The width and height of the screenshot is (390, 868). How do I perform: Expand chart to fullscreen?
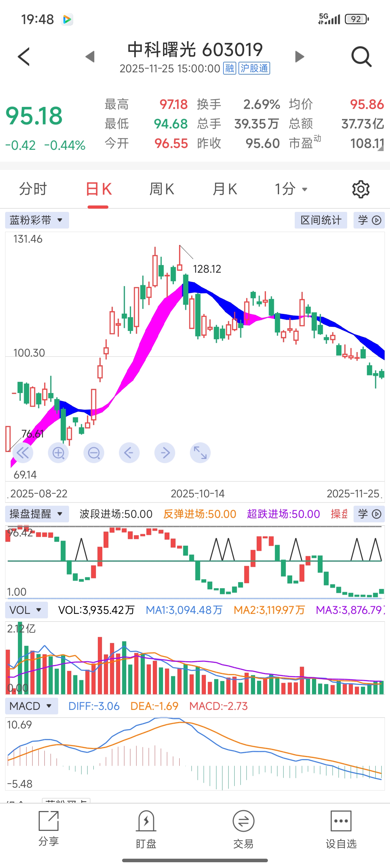200,453
